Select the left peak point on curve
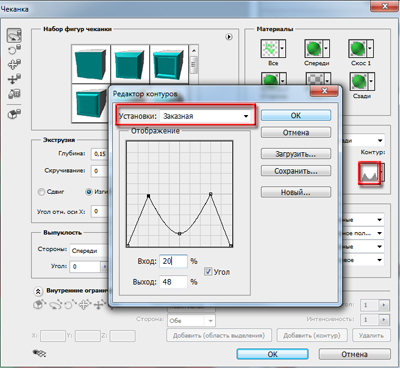This screenshot has width=400, height=368. 149,196
